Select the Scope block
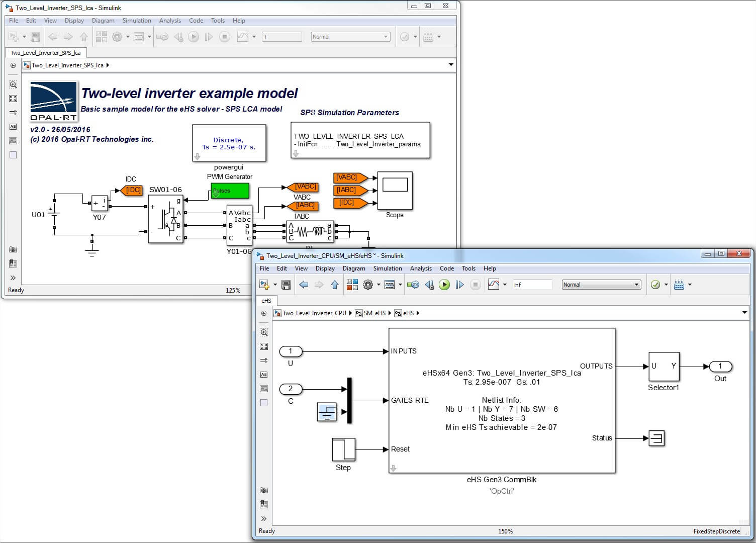Image resolution: width=756 pixels, height=543 pixels. tap(395, 191)
